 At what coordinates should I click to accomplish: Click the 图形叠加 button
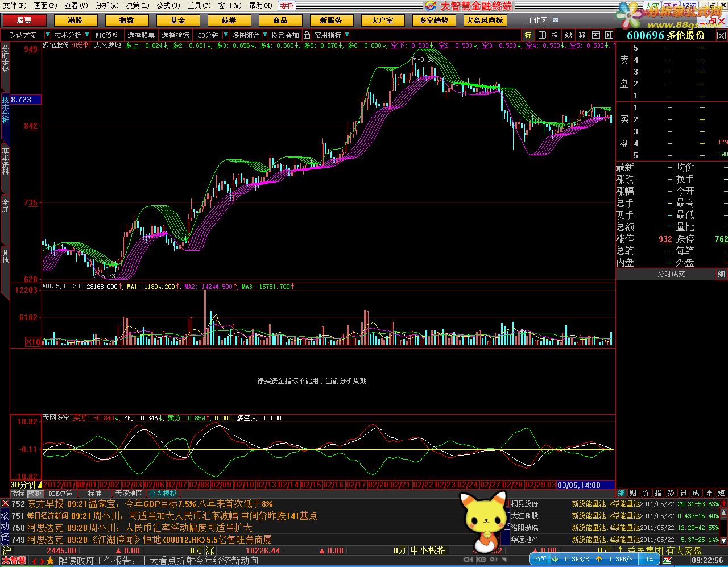tap(286, 35)
